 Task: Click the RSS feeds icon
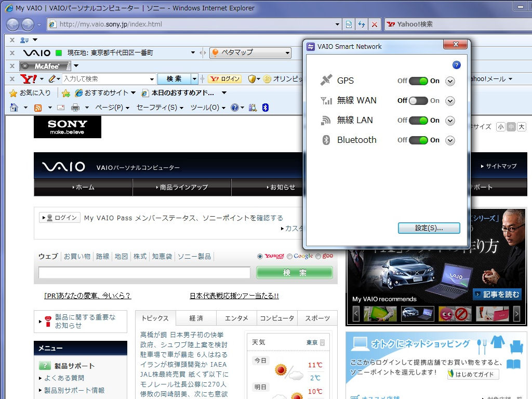38,108
